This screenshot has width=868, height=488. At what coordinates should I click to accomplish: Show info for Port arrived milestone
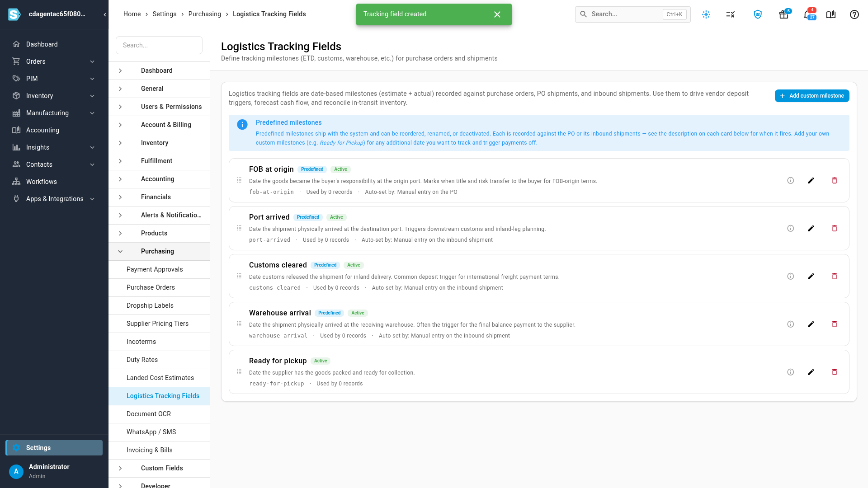[x=791, y=229]
